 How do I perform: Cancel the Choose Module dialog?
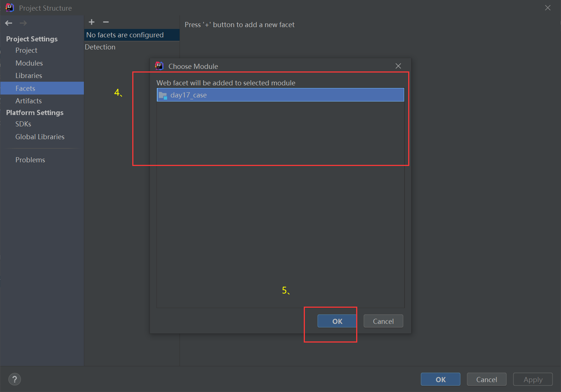coord(383,321)
